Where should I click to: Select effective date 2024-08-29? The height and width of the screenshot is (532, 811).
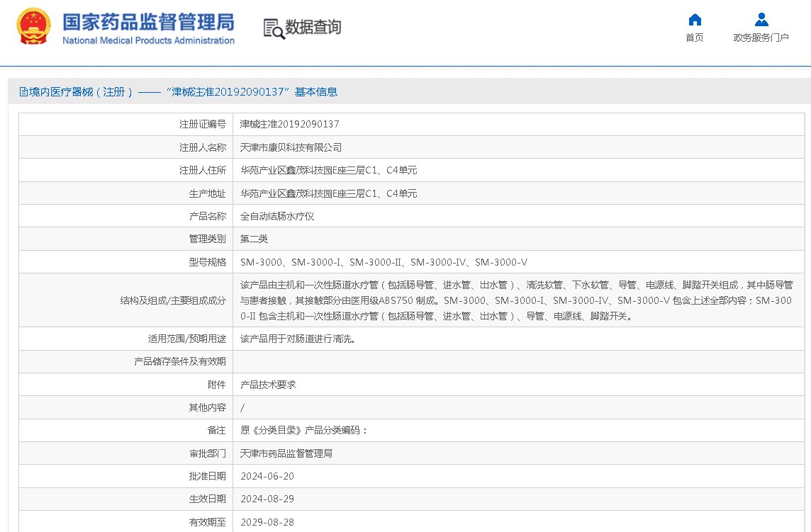pos(267,499)
